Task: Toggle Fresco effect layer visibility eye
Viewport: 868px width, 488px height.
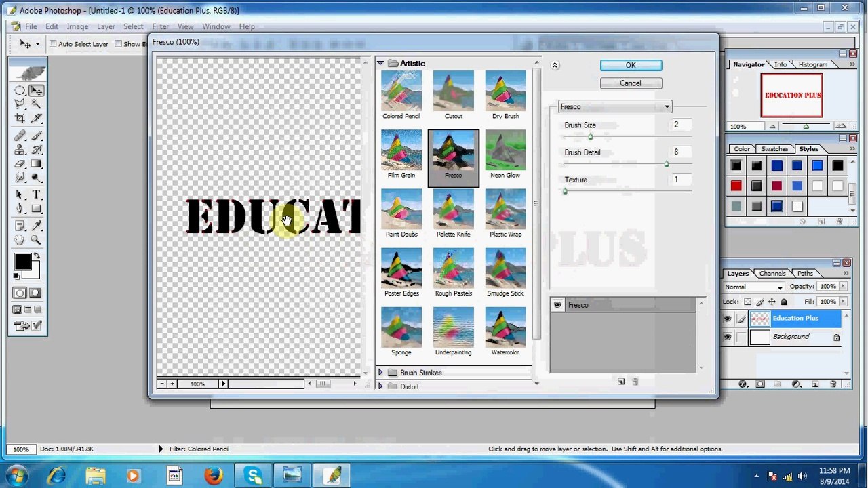Action: [557, 305]
